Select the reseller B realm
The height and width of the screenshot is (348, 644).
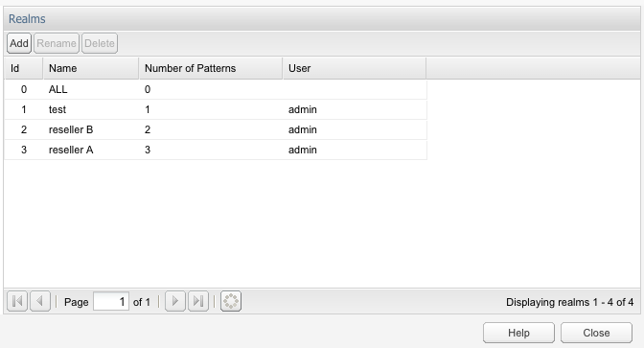tap(216, 129)
